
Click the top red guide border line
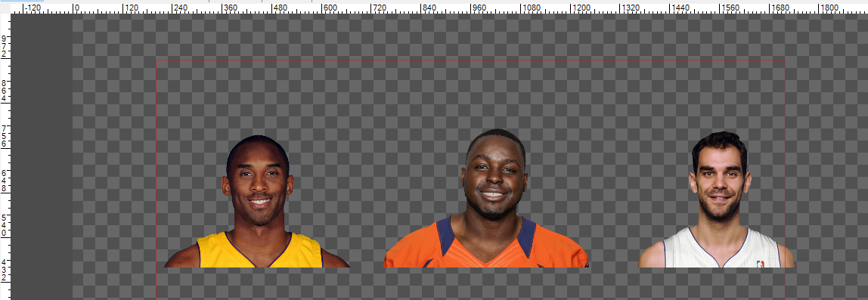pos(470,60)
